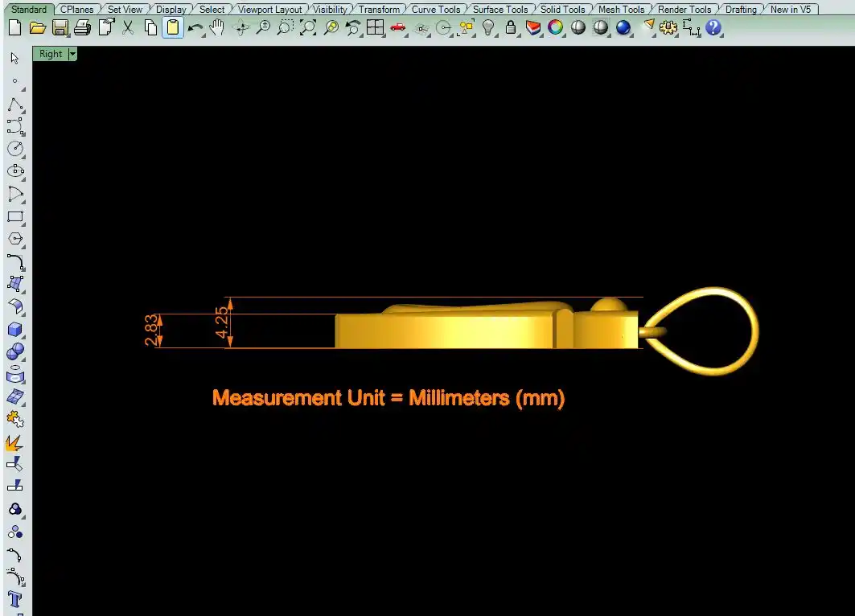Image resolution: width=855 pixels, height=616 pixels.
Task: Select the Pan hand tool
Action: pos(217,28)
